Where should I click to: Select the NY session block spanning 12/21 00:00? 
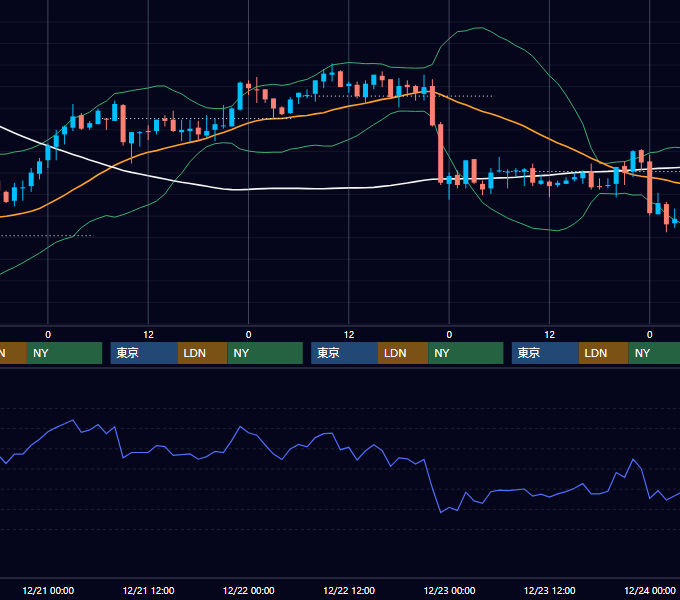(64, 353)
